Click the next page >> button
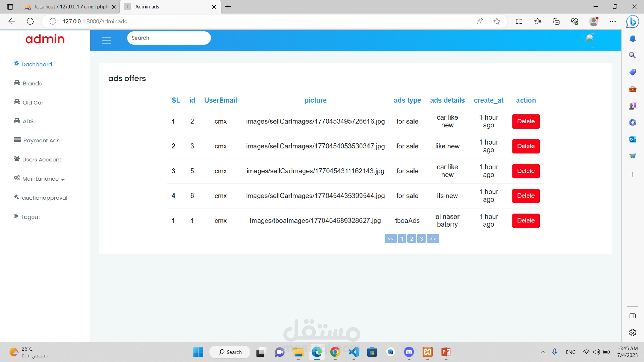 click(x=433, y=239)
